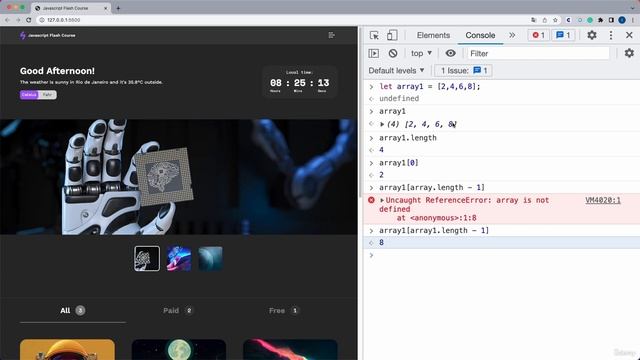Image resolution: width=640 pixels, height=360 pixels.
Task: Open the blue issues count badge in the tab bar
Action: point(563,36)
